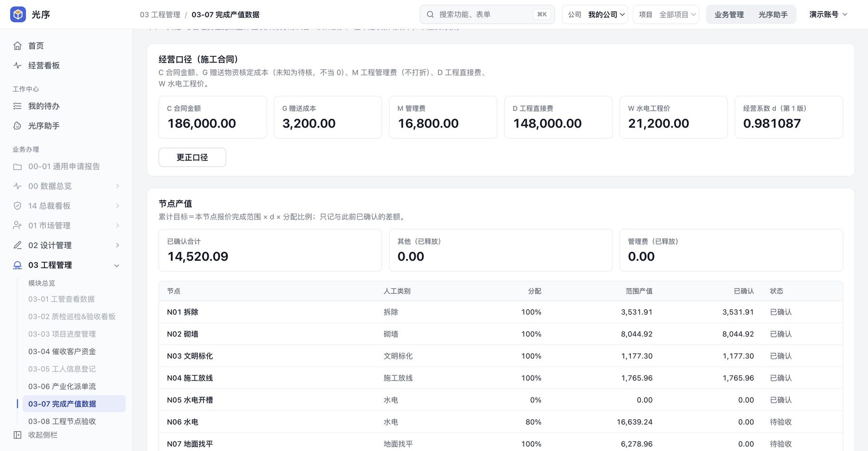Expand the 02 设计管理 chevron

[x=118, y=245]
